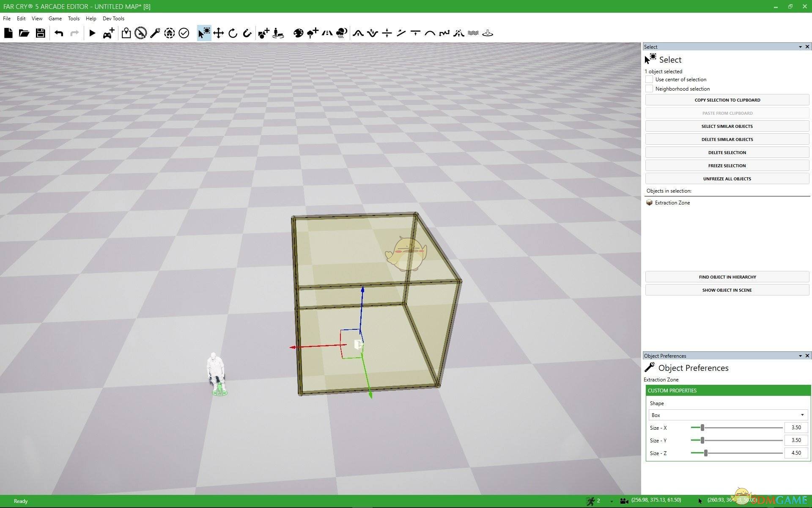Open the road tool
The width and height of the screenshot is (812, 508).
point(327,33)
